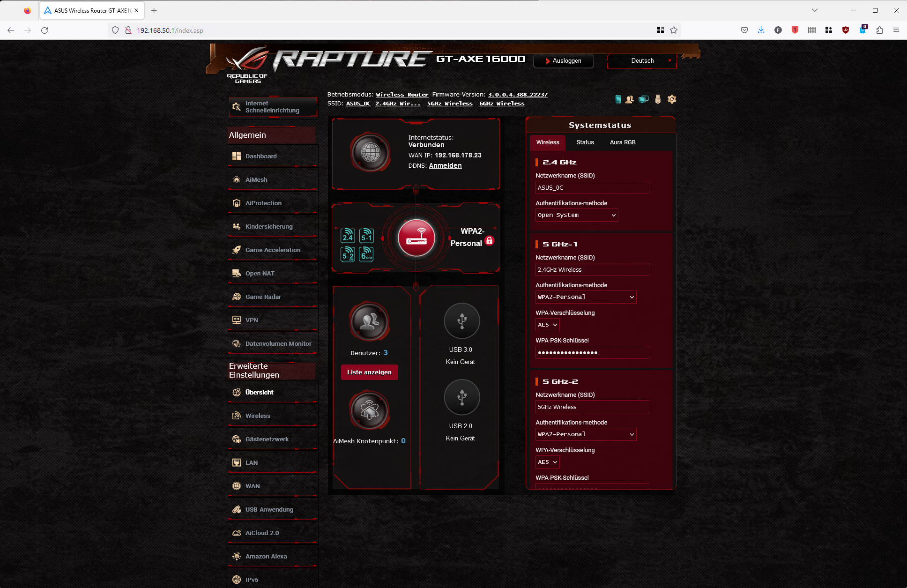Click the mobile app phone icon
The height and width of the screenshot is (588, 907).
[618, 99]
